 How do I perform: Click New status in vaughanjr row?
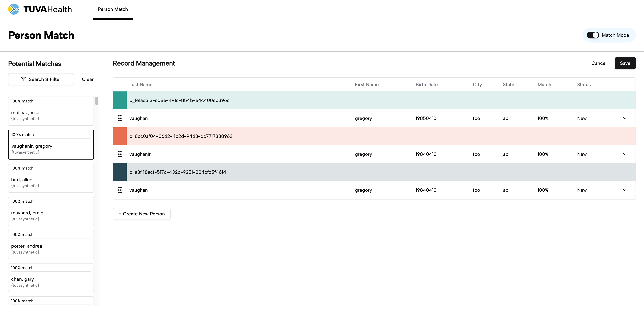(x=582, y=154)
